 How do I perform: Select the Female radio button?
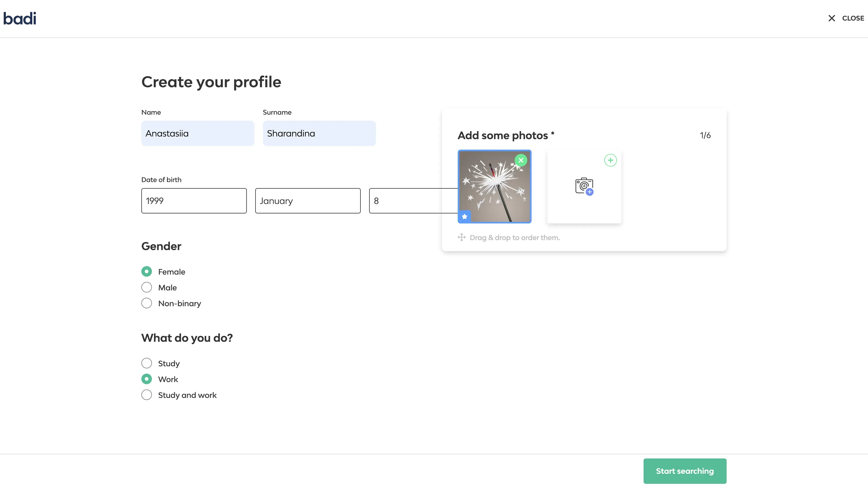146,272
